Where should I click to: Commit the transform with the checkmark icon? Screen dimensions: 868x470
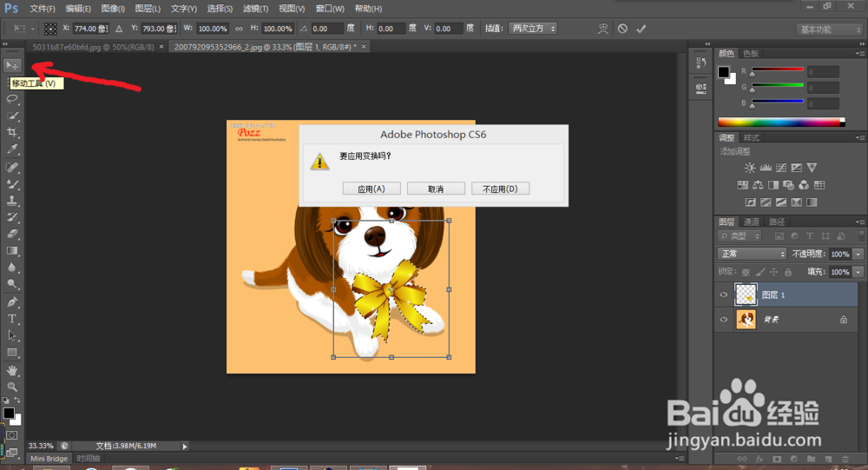pyautogui.click(x=641, y=29)
